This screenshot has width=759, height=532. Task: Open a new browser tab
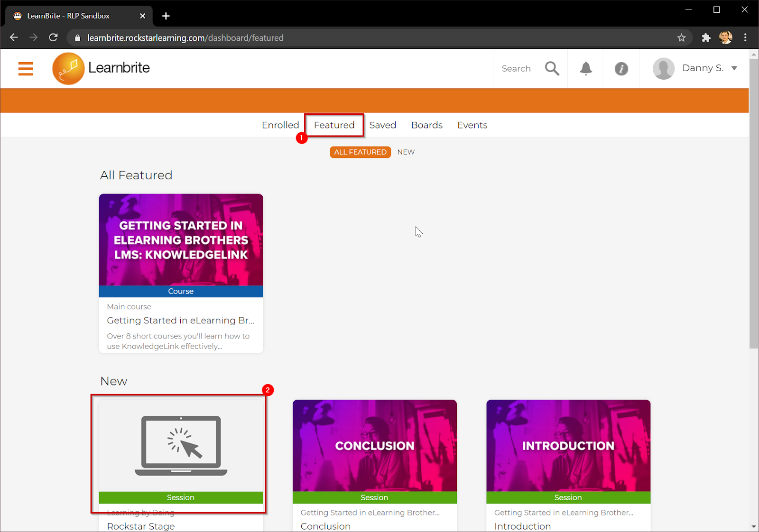166,16
